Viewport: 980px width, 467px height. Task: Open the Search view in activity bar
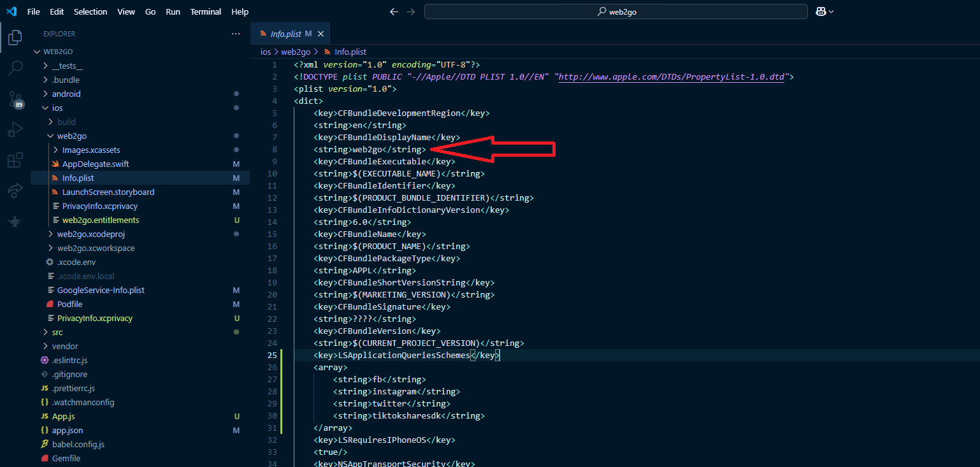pos(15,68)
